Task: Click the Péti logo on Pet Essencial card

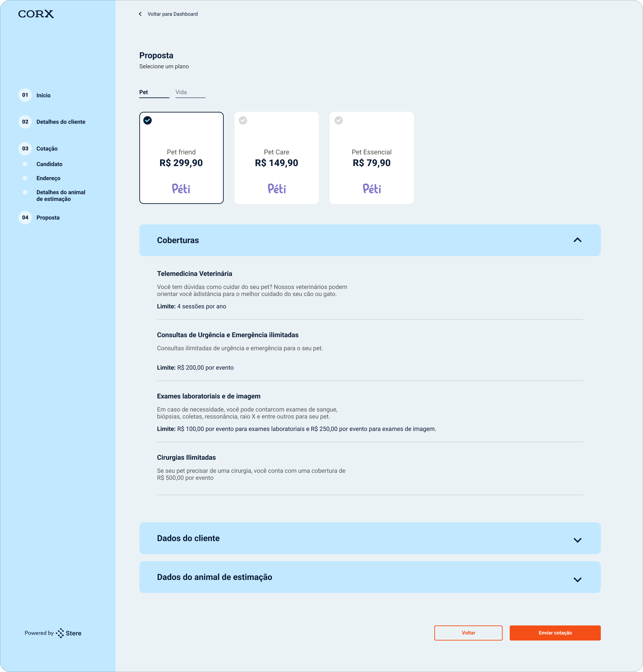Action: (x=371, y=189)
